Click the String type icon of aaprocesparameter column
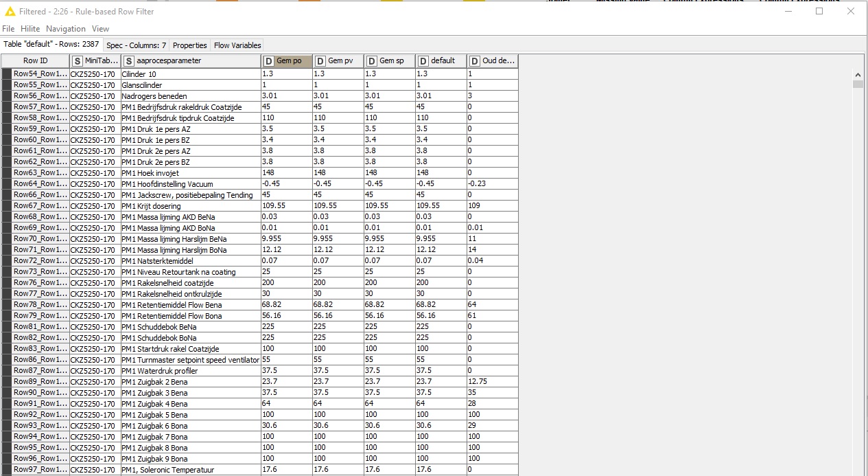868x476 pixels. coord(129,61)
